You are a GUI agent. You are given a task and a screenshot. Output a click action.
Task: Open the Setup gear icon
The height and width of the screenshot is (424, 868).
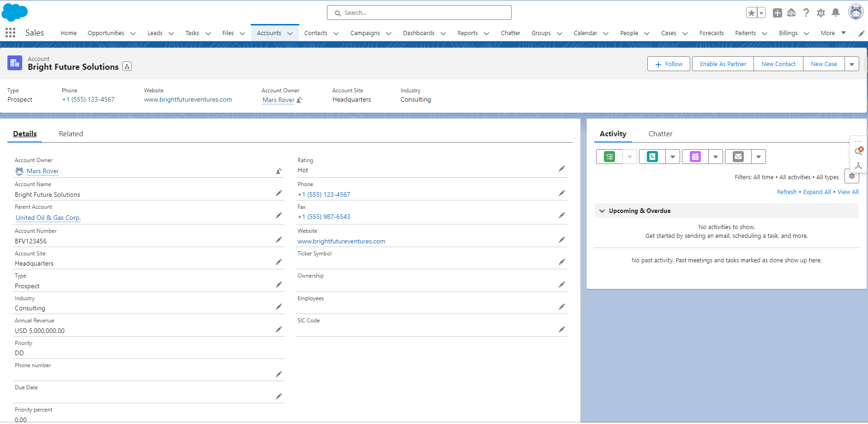[821, 13]
